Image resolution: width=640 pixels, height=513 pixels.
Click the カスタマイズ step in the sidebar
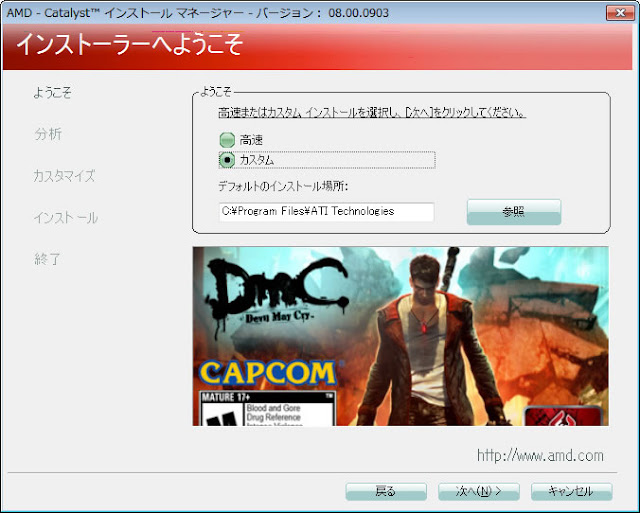pos(64,176)
